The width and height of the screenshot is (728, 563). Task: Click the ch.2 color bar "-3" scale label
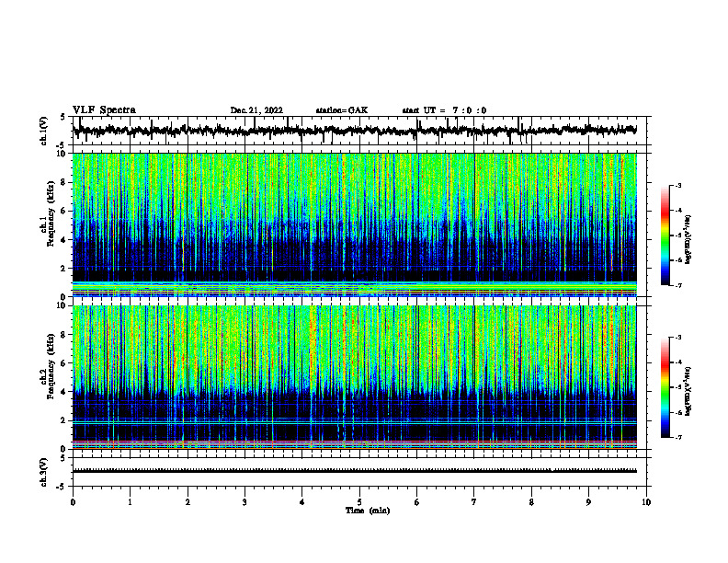coord(678,338)
